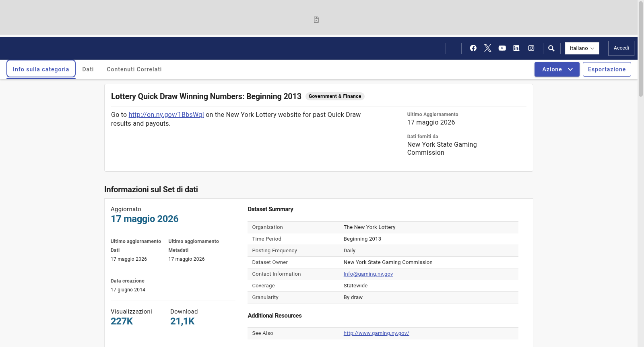The image size is (644, 347).
Task: Click the broken image icon in banner
Action: pyautogui.click(x=316, y=20)
